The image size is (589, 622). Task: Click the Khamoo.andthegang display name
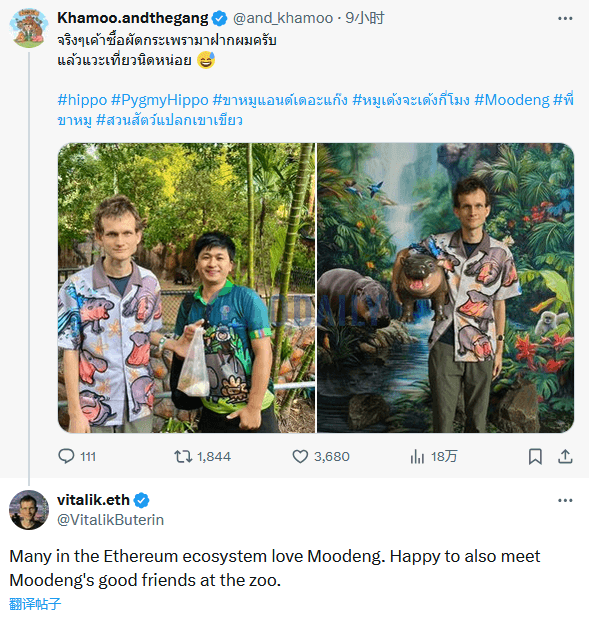[x=132, y=18]
